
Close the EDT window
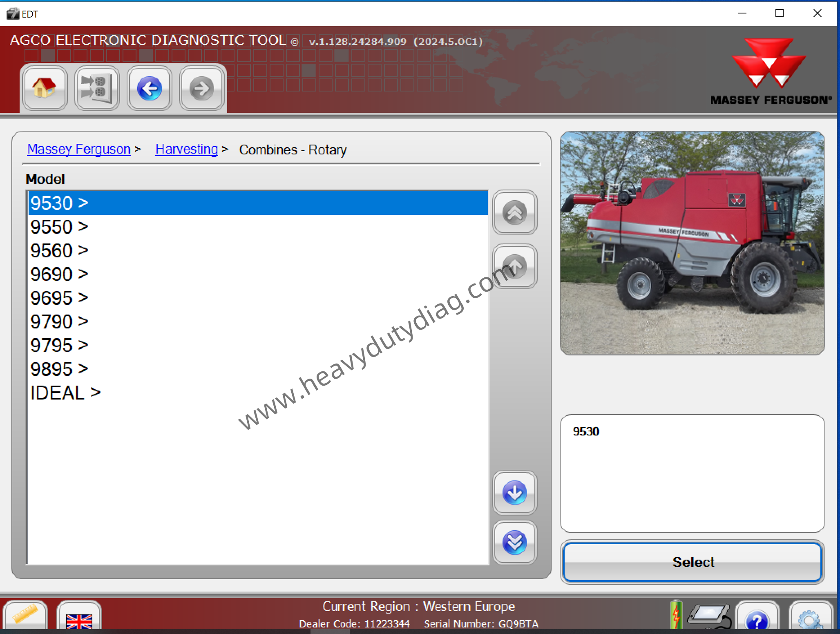point(817,13)
